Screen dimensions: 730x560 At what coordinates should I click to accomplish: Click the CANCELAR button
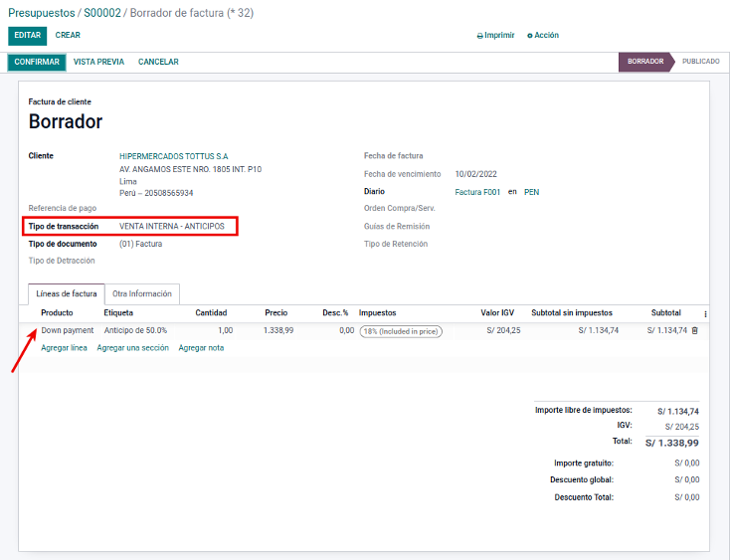coord(158,62)
